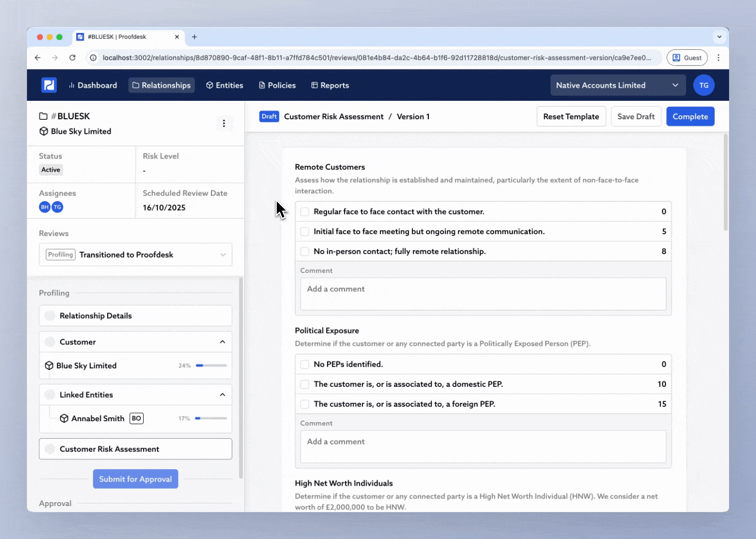This screenshot has width=756, height=539.
Task: Reload the page with browser refresh icon
Action: (x=72, y=58)
